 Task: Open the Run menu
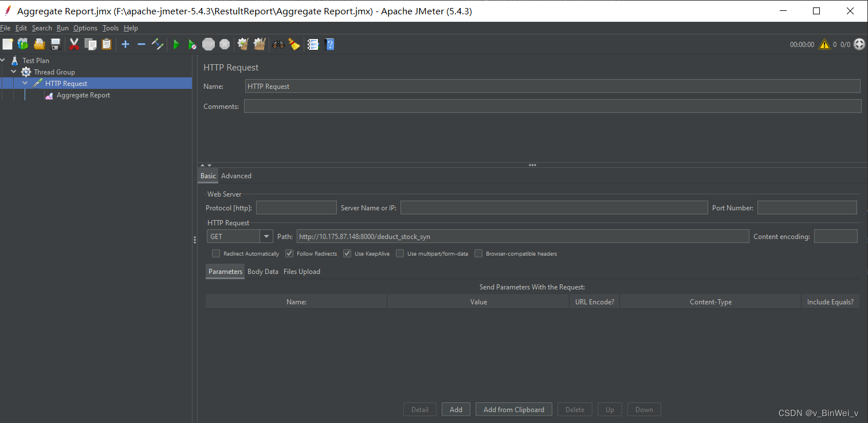[x=62, y=28]
